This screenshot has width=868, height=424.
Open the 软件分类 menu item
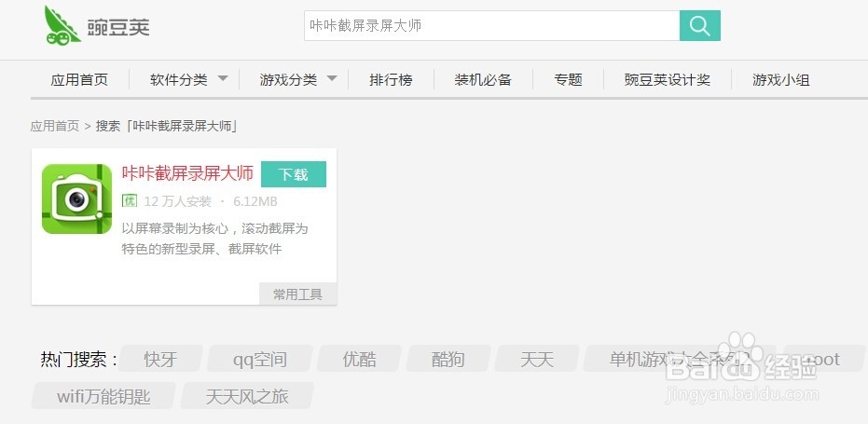click(x=178, y=80)
